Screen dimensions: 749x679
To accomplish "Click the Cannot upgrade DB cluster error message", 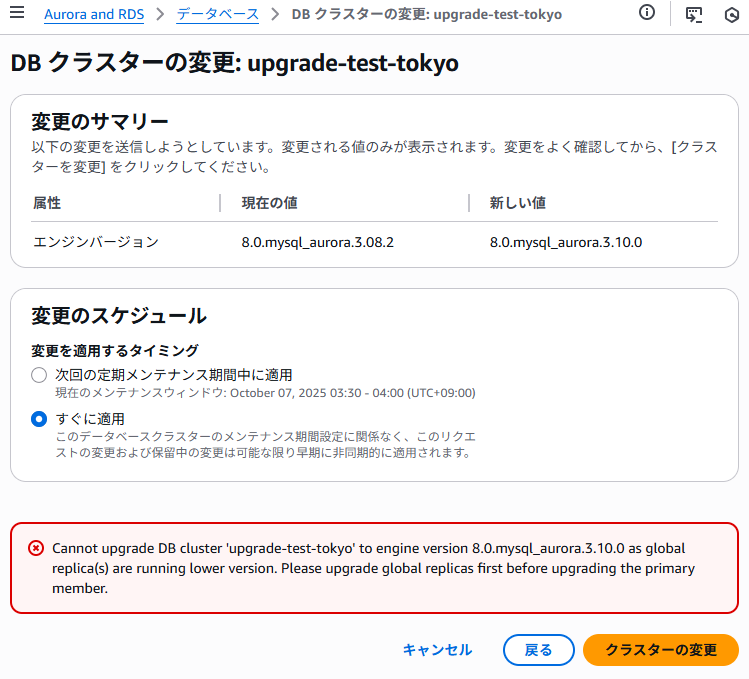I will pyautogui.click(x=373, y=568).
